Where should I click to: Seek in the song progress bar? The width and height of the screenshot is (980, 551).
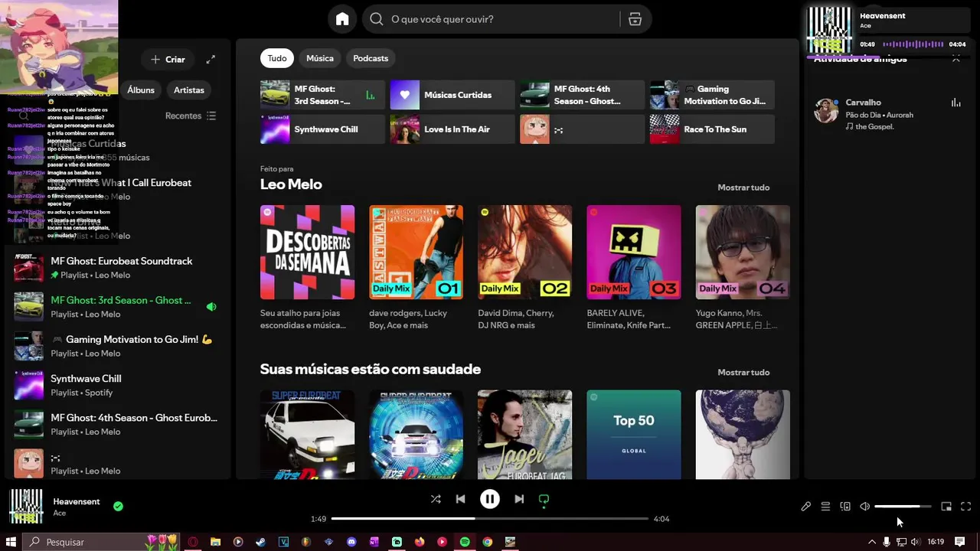(x=490, y=519)
